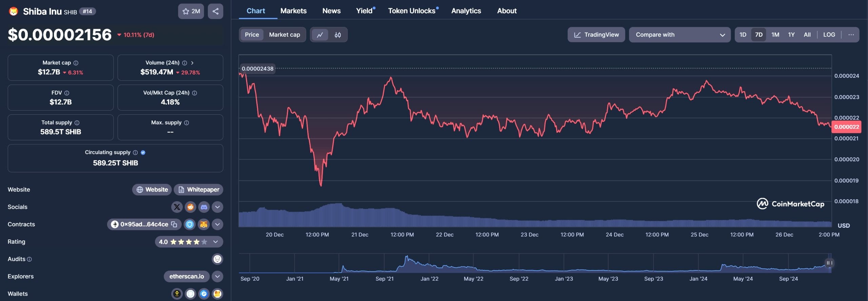Click the Shiba Inu coin logo
This screenshot has width=868, height=301.
(x=13, y=11)
